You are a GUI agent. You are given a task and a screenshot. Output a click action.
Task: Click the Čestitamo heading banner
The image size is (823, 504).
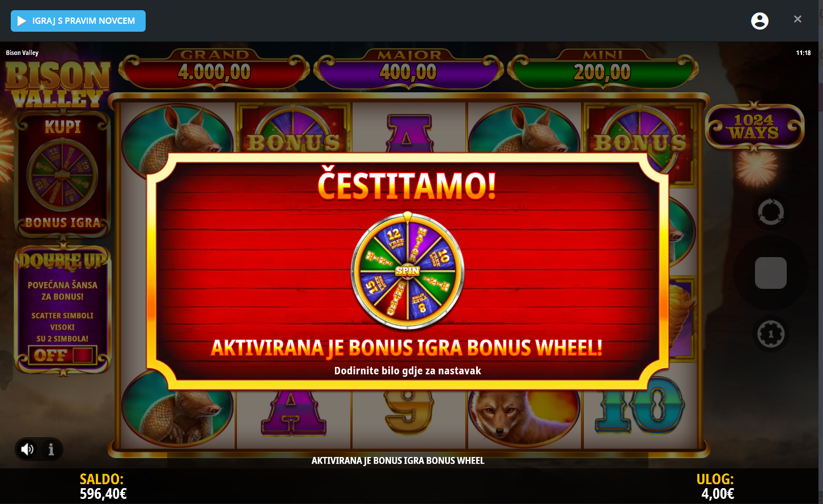407,185
